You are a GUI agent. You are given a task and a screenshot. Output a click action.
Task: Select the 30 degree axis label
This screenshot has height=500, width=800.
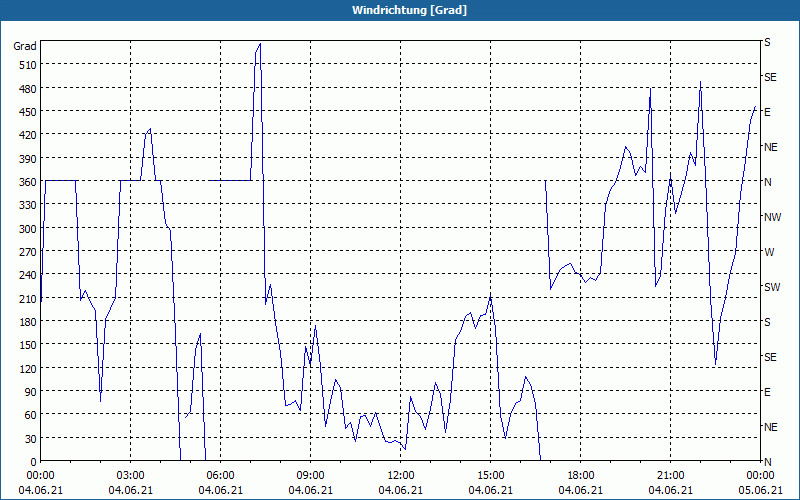pyautogui.click(x=31, y=438)
